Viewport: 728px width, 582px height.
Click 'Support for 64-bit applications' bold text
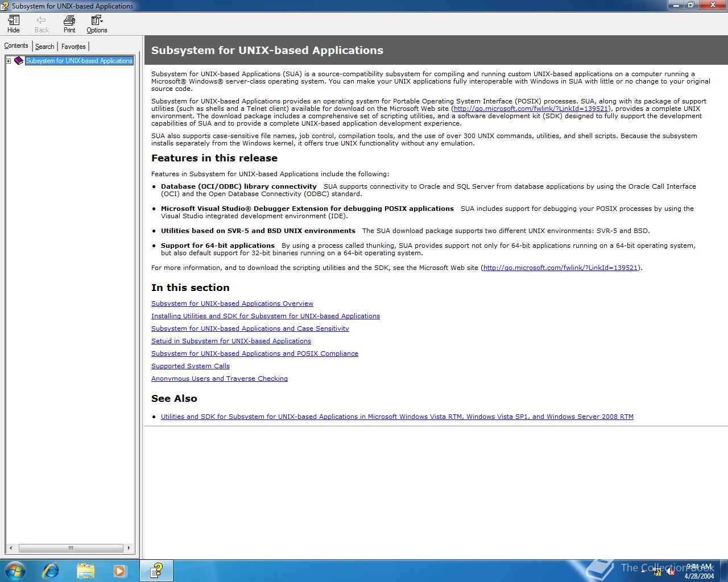218,246
